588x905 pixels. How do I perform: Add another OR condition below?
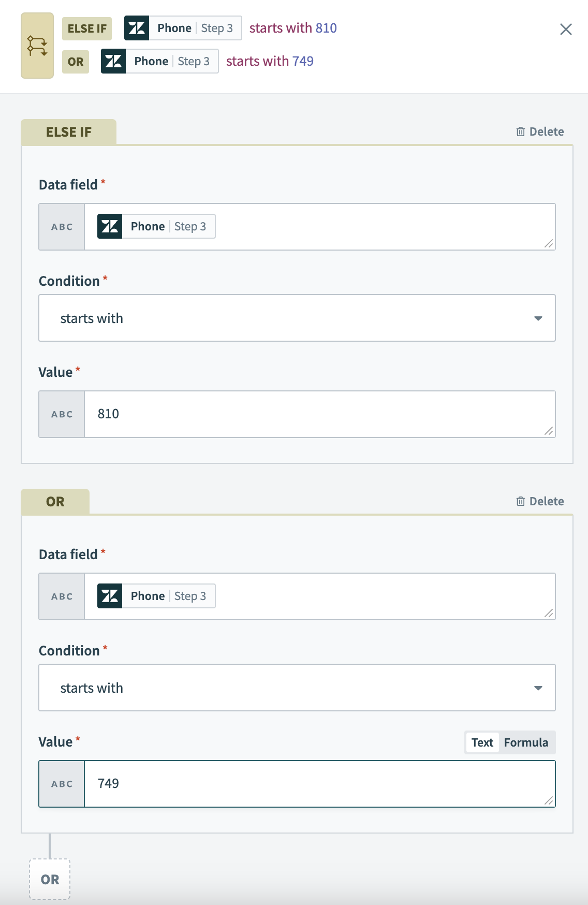click(50, 879)
